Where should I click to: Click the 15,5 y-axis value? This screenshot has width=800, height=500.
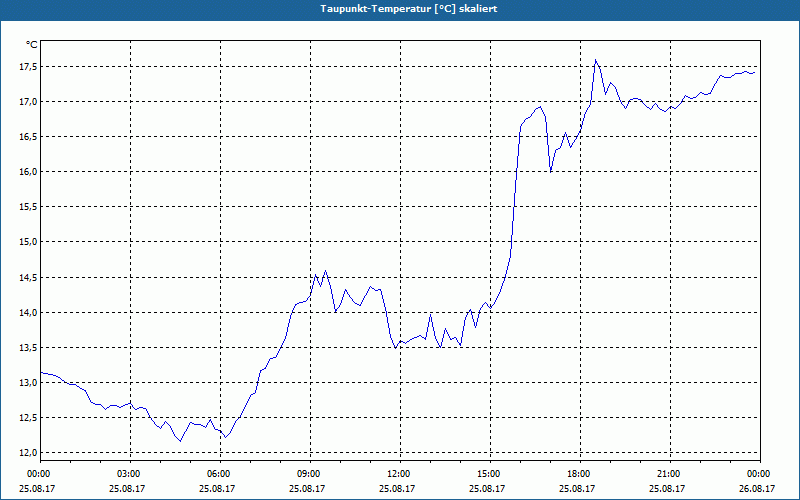29,207
